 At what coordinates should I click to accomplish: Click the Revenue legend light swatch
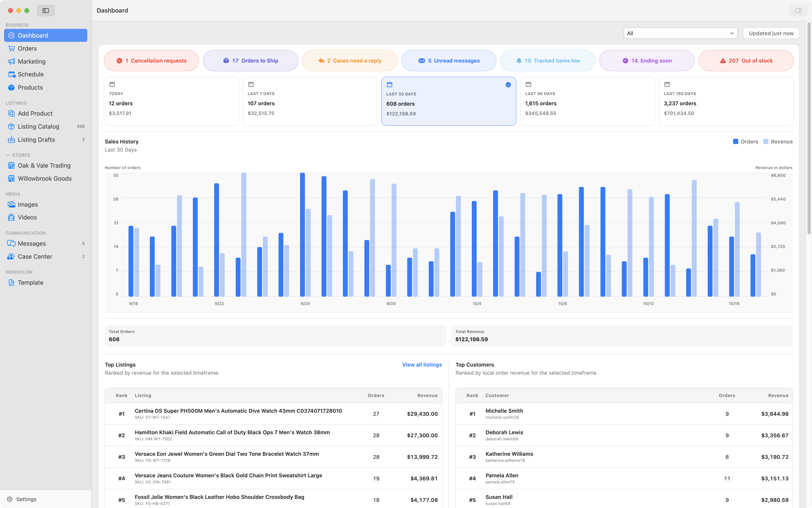pyautogui.click(x=766, y=141)
